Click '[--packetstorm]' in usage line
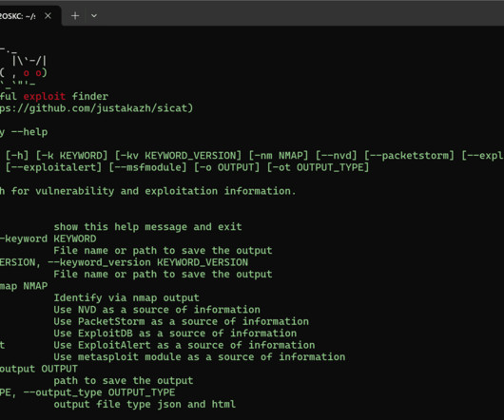 tap(409, 156)
